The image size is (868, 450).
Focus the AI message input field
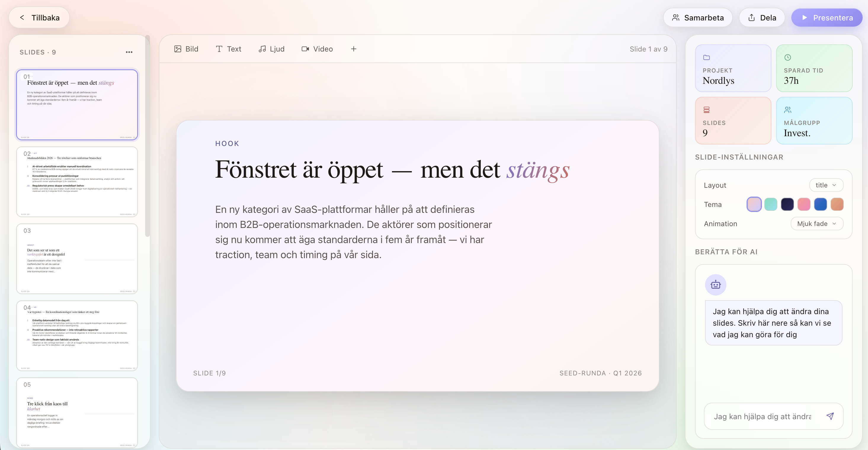[x=763, y=416]
